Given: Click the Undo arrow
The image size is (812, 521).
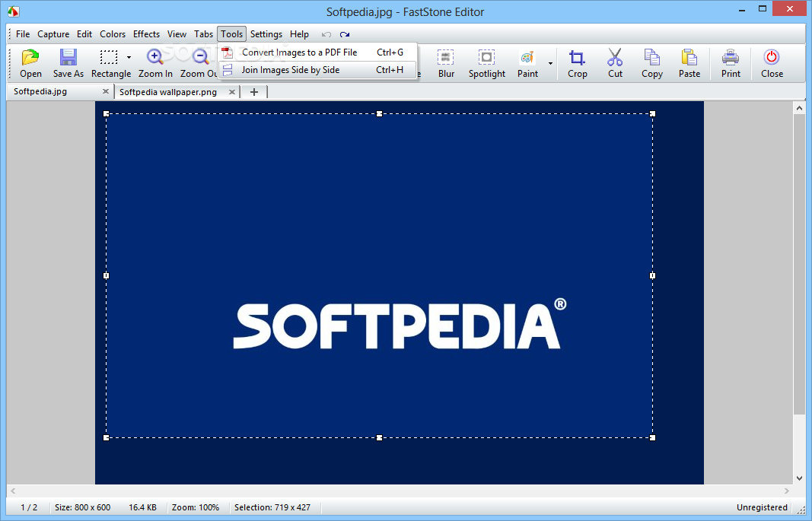Looking at the screenshot, I should pos(326,34).
